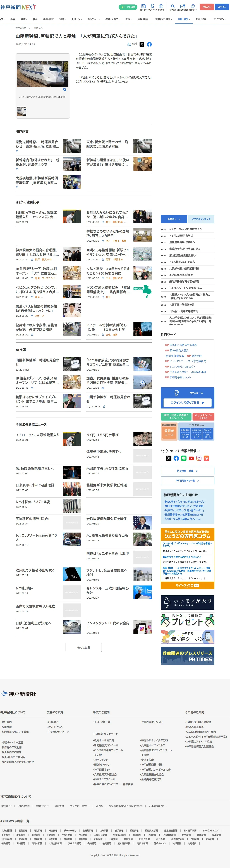This screenshot has height=868, width=230.
Task: Open article イチローさん、米野球殿堂入り in 速報
Action: point(36,215)
